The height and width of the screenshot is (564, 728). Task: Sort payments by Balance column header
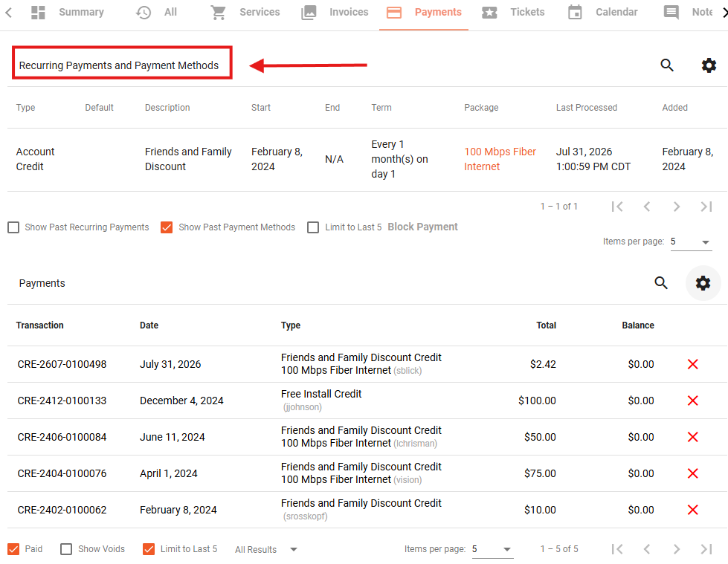click(x=638, y=325)
